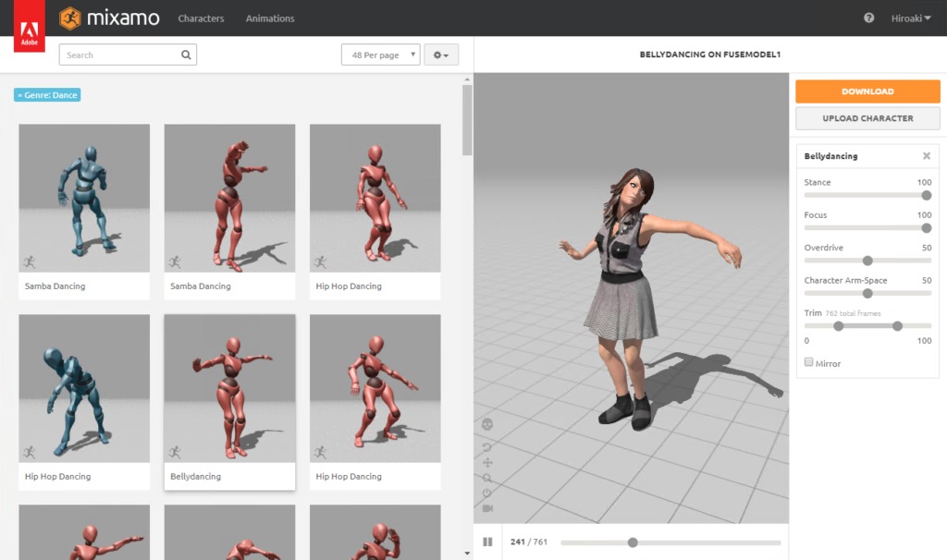This screenshot has width=947, height=560.
Task: Click the Stance value 100
Action: click(924, 182)
